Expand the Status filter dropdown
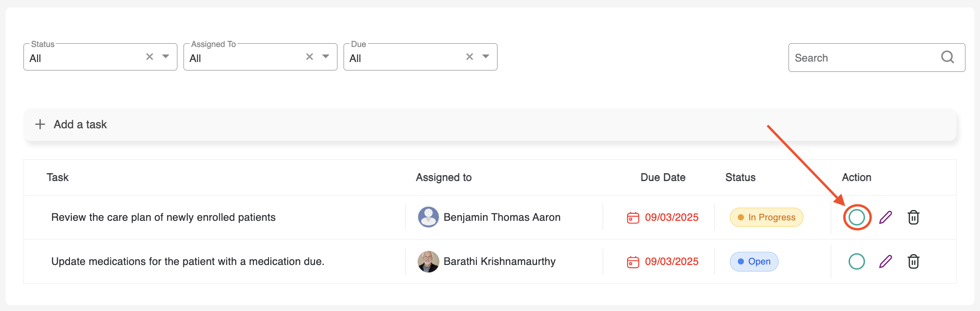The height and width of the screenshot is (311, 980). 166,57
